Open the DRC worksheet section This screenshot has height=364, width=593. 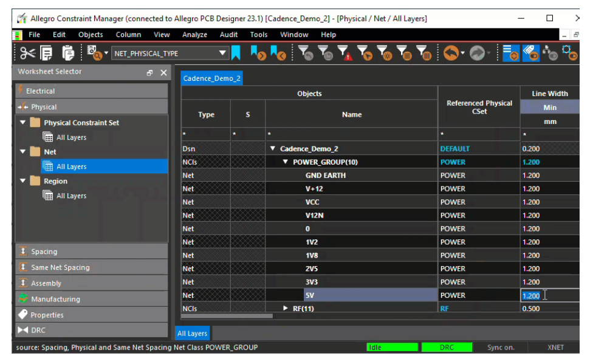click(x=92, y=330)
